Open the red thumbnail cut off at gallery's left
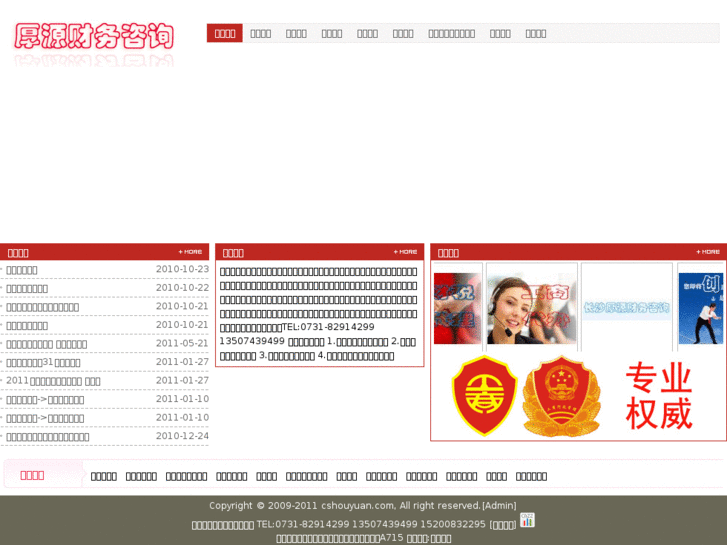Image resolution: width=727 pixels, height=545 pixels. [x=458, y=308]
